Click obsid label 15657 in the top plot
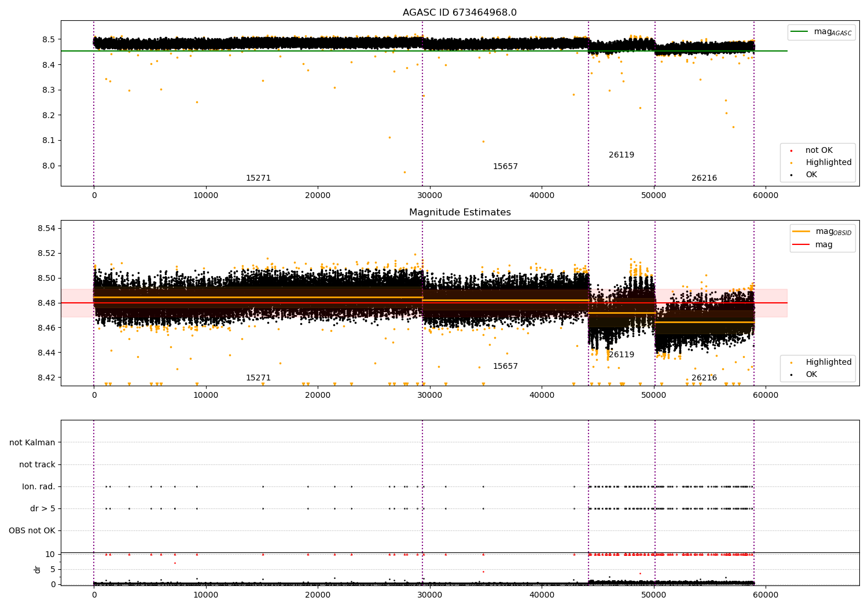 tap(505, 167)
